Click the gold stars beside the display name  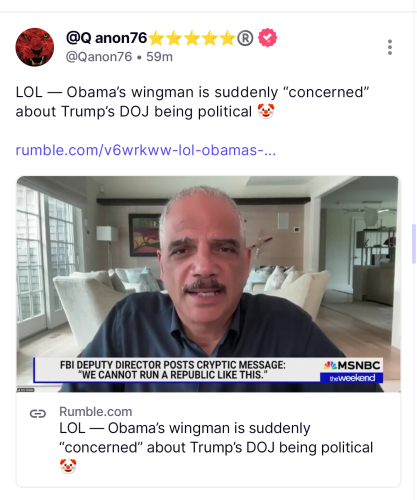(192, 38)
